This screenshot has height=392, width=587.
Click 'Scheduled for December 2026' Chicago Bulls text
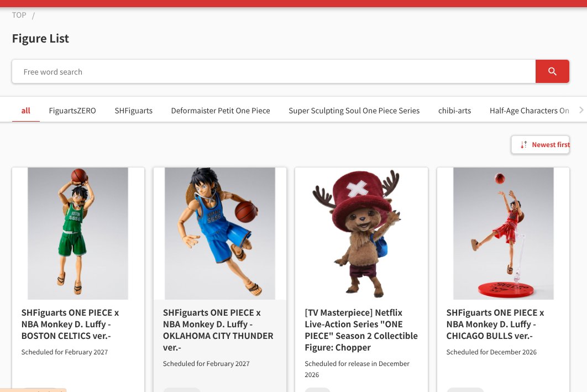coord(491,352)
